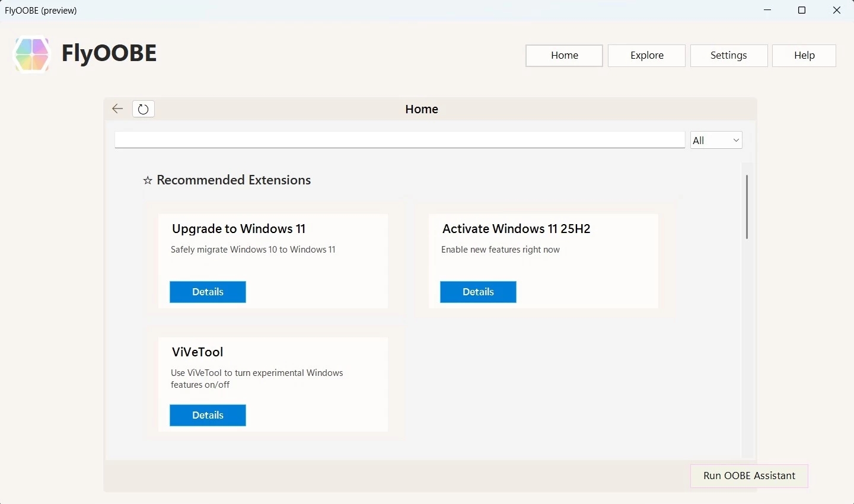Run the OOBE Assistant
The width and height of the screenshot is (854, 504).
[x=749, y=476]
